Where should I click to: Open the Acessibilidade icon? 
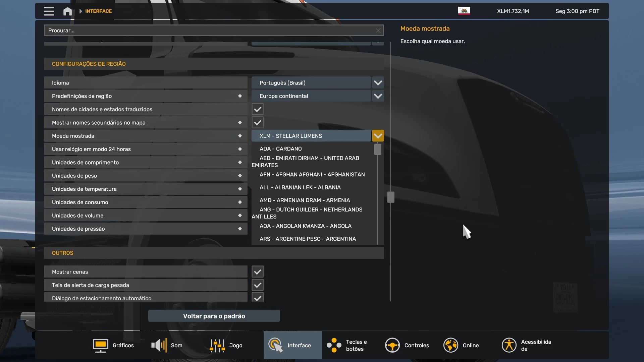tap(509, 345)
